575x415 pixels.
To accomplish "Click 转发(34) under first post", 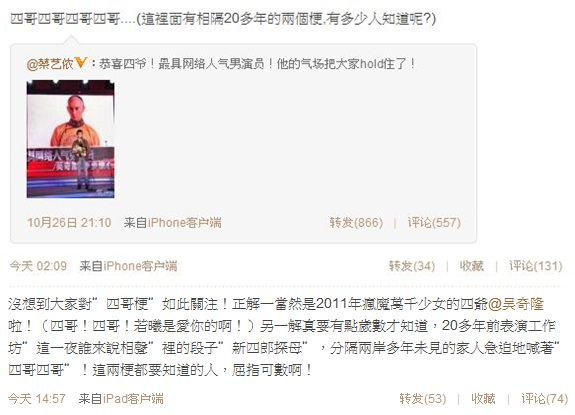I will coord(412,265).
